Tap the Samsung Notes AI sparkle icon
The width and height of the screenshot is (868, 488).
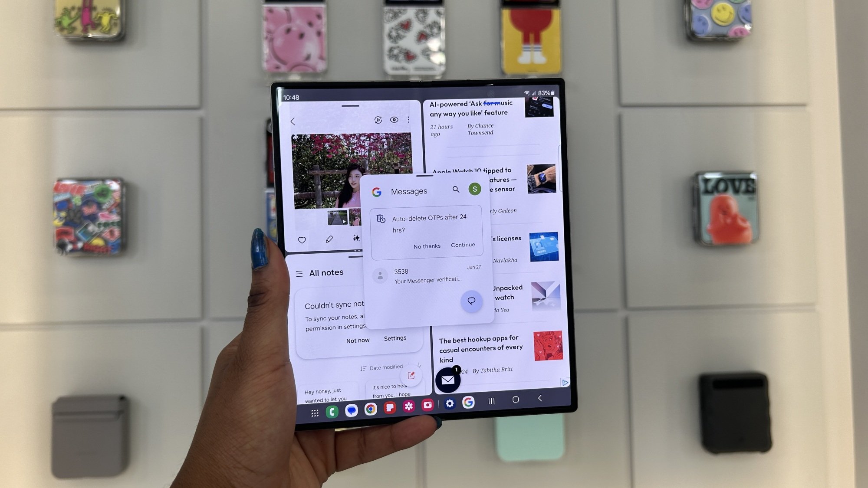point(356,238)
